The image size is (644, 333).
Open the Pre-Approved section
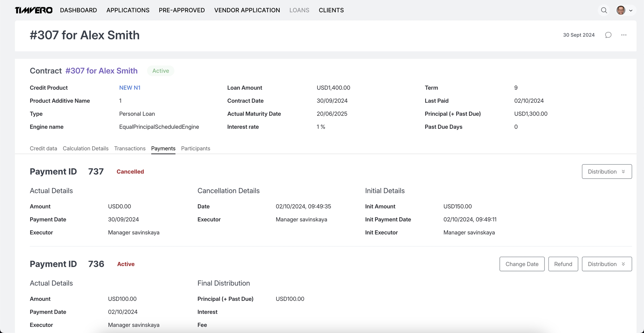pos(182,10)
